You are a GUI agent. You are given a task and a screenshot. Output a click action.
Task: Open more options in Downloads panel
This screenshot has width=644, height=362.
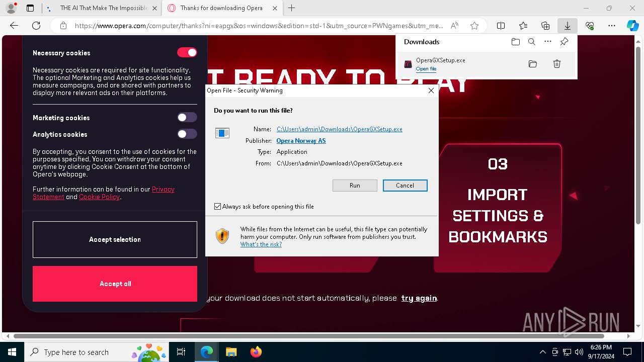point(548,42)
